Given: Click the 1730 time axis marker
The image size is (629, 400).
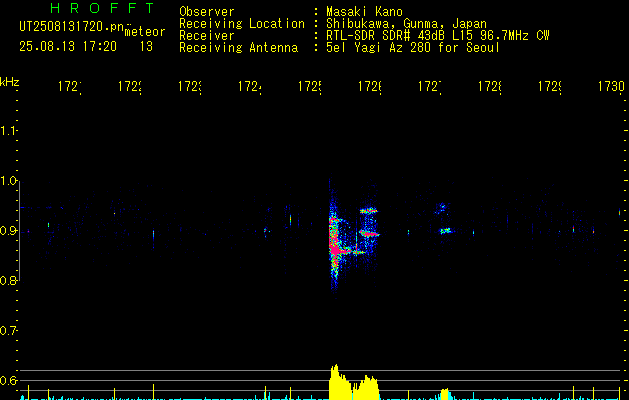Looking at the screenshot, I should [x=611, y=86].
